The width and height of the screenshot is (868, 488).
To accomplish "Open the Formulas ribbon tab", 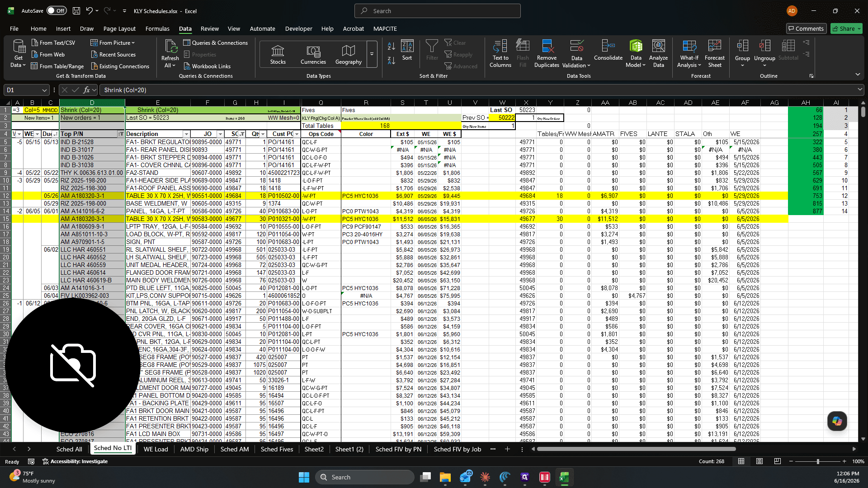I will tap(157, 28).
